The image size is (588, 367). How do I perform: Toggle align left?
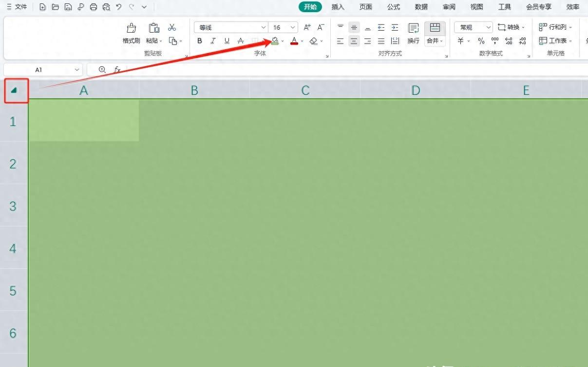click(341, 41)
